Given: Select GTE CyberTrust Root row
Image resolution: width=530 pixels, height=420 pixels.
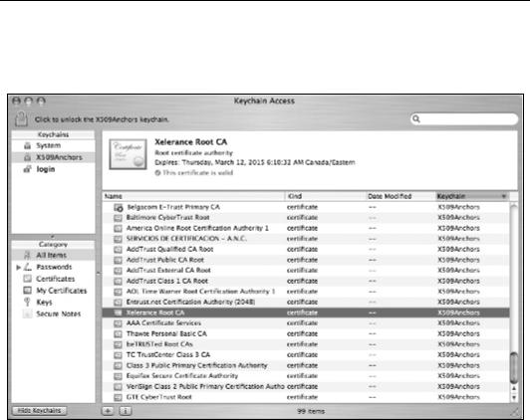Looking at the screenshot, I should pyautogui.click(x=306, y=397).
